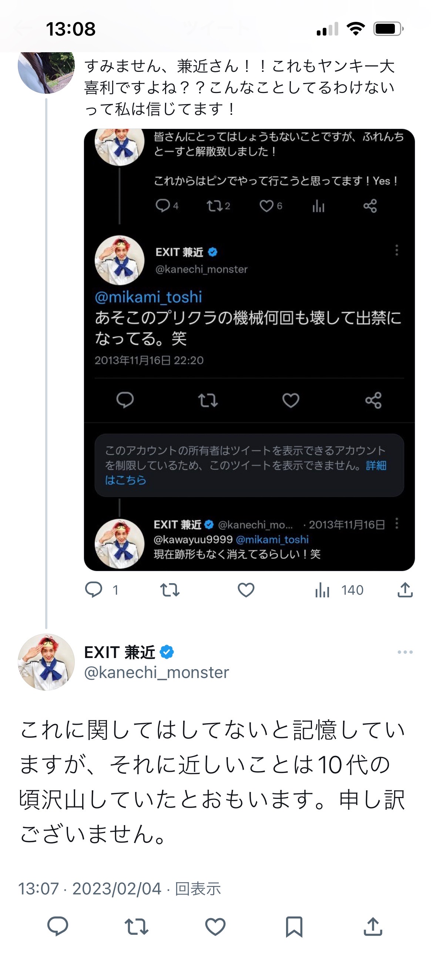
Task: Share the main tweet via the upload arrow icon
Action: coord(373,926)
